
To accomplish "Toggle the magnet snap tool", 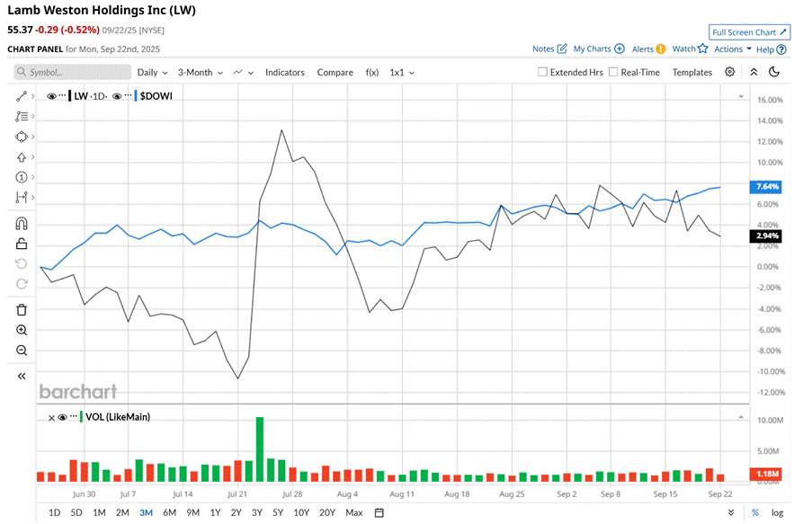I will tap(22, 224).
